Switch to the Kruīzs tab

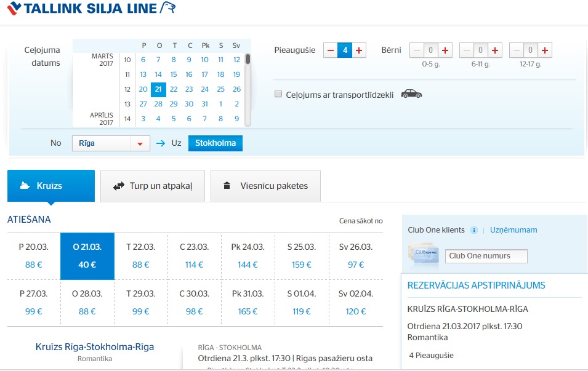51,186
